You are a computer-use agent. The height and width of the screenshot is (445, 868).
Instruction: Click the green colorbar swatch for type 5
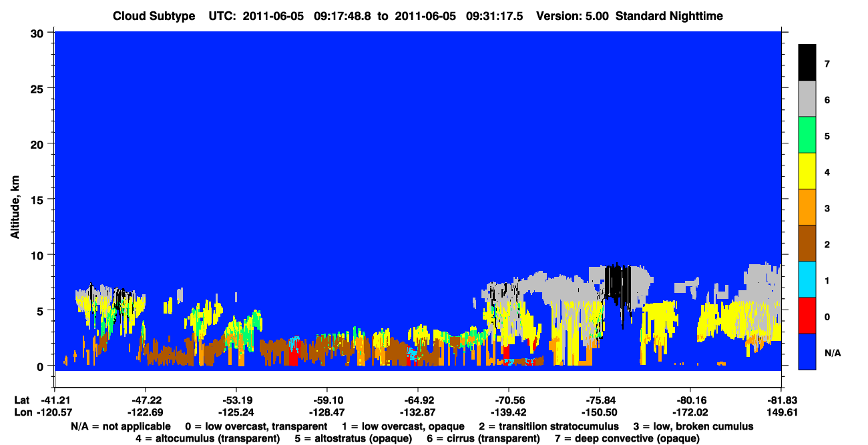click(807, 135)
